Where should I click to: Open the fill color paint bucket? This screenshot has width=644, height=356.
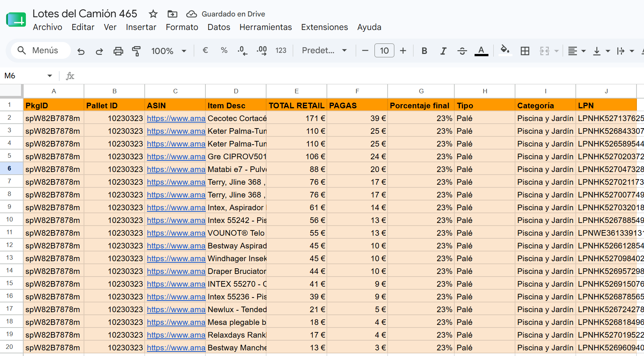[505, 50]
